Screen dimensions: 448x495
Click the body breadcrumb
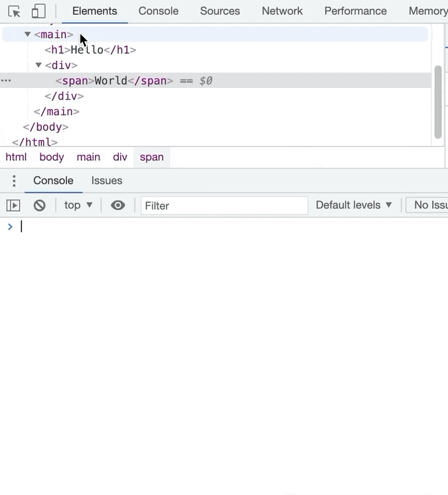[x=52, y=157]
